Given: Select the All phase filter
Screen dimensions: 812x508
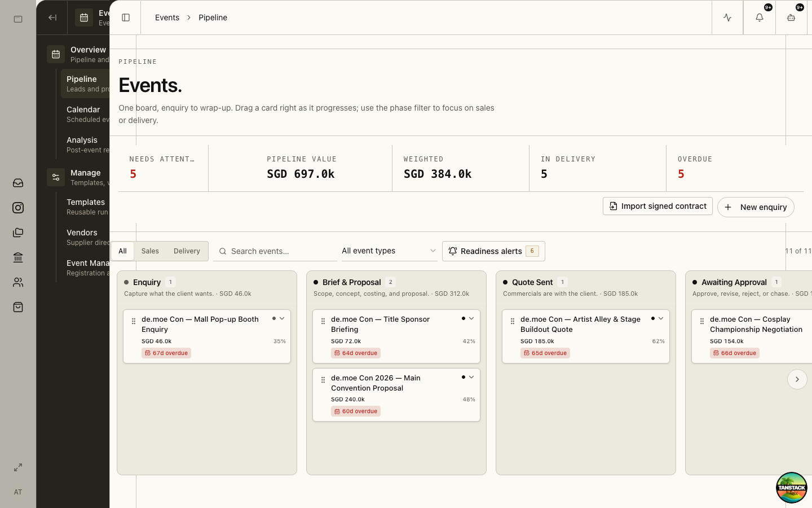Looking at the screenshot, I should click(x=122, y=251).
